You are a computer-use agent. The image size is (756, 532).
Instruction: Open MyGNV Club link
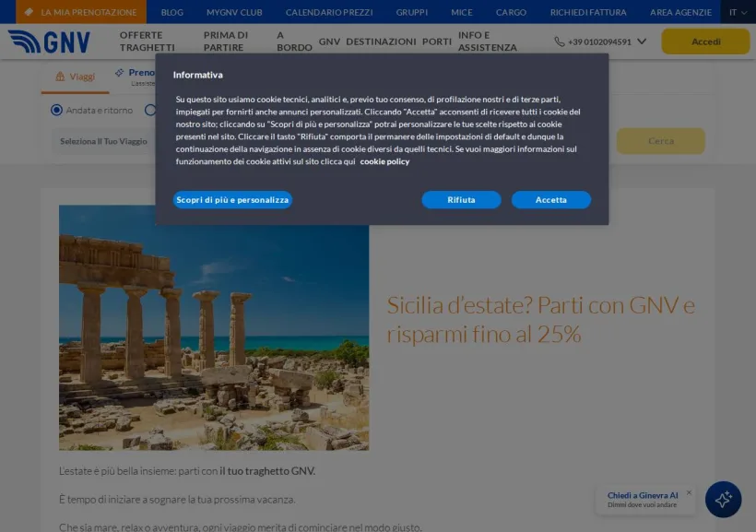[x=234, y=12]
